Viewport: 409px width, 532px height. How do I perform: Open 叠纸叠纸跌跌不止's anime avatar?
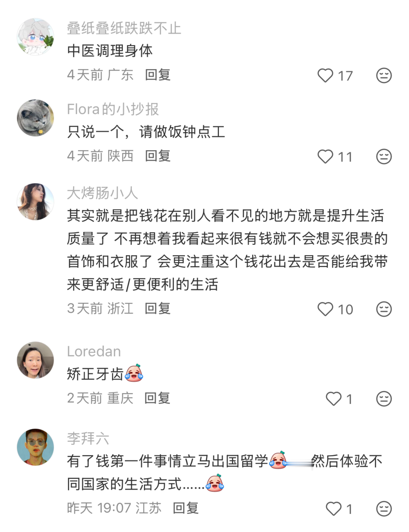tap(35, 37)
